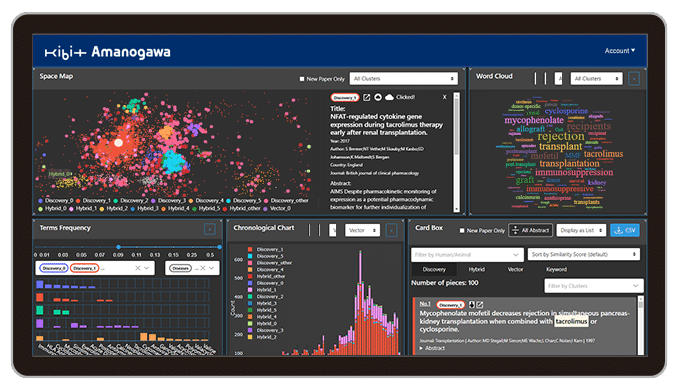Open external link icon on card No.1
Screen dimensions: 675x389
click(480, 305)
